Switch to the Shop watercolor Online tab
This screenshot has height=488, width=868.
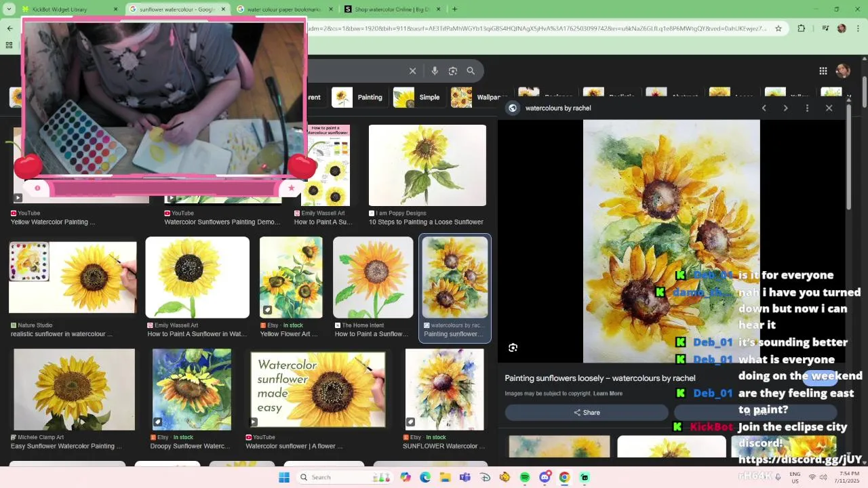pos(392,9)
